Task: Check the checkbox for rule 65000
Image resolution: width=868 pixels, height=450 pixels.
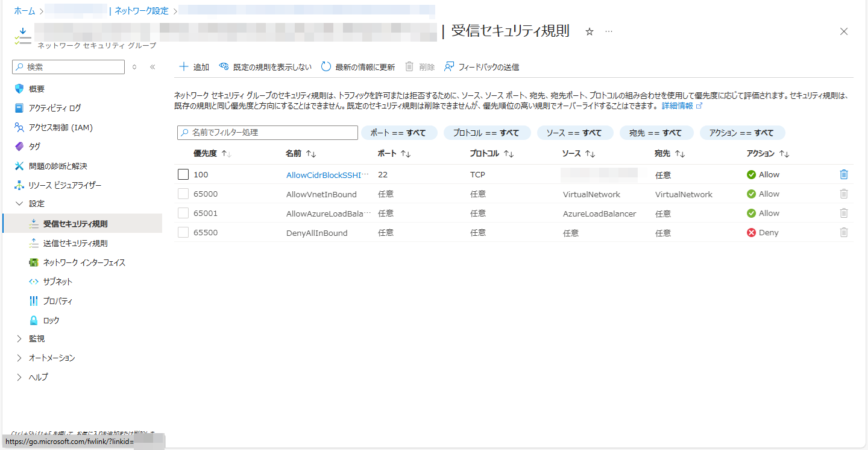Action: [183, 194]
